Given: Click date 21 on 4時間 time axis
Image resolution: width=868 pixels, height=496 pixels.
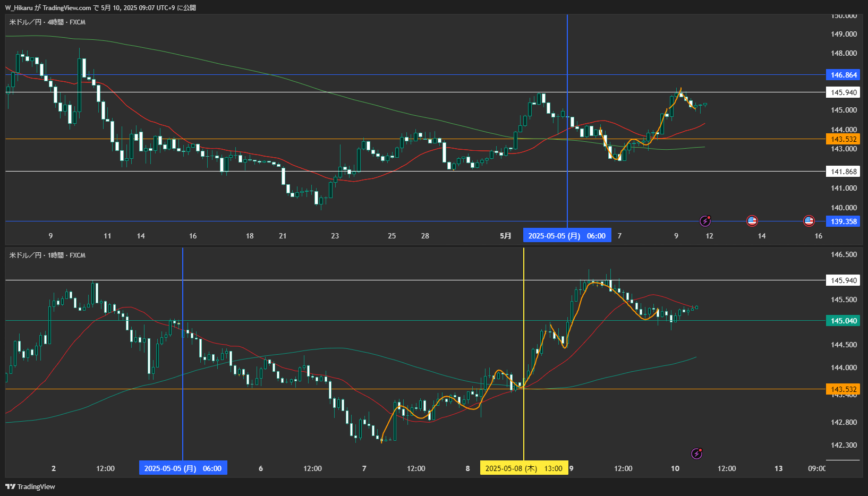Looking at the screenshot, I should pyautogui.click(x=283, y=236).
